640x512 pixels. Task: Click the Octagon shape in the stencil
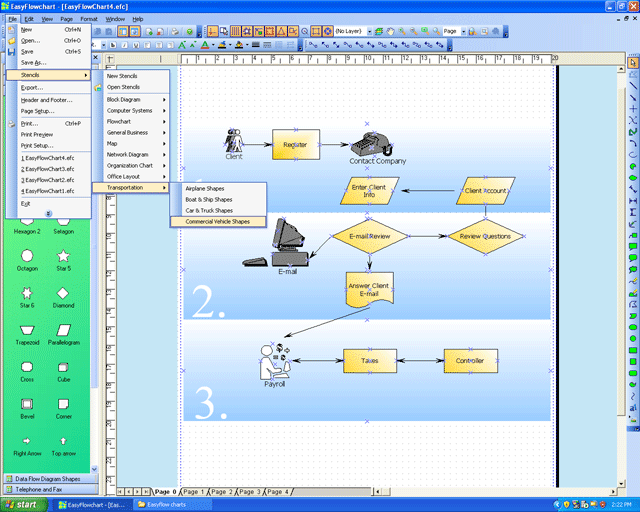click(27, 257)
